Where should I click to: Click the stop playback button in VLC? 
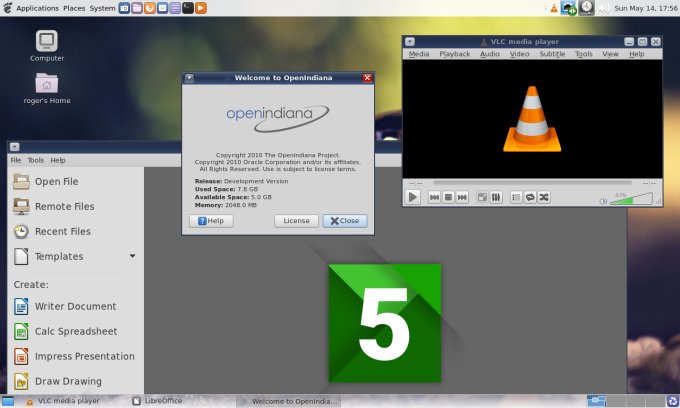(449, 198)
